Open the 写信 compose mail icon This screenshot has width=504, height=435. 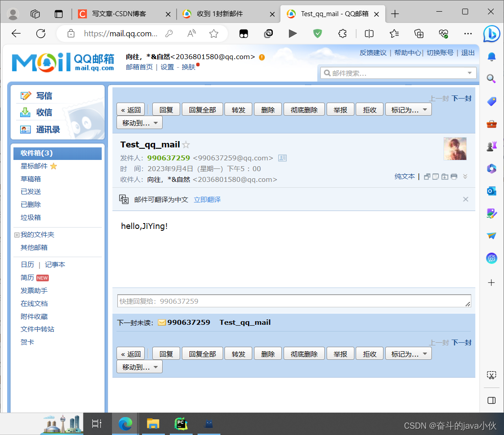[26, 96]
